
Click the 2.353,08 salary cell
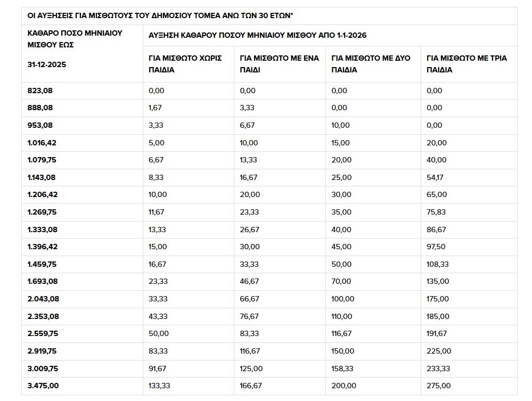coord(43,316)
